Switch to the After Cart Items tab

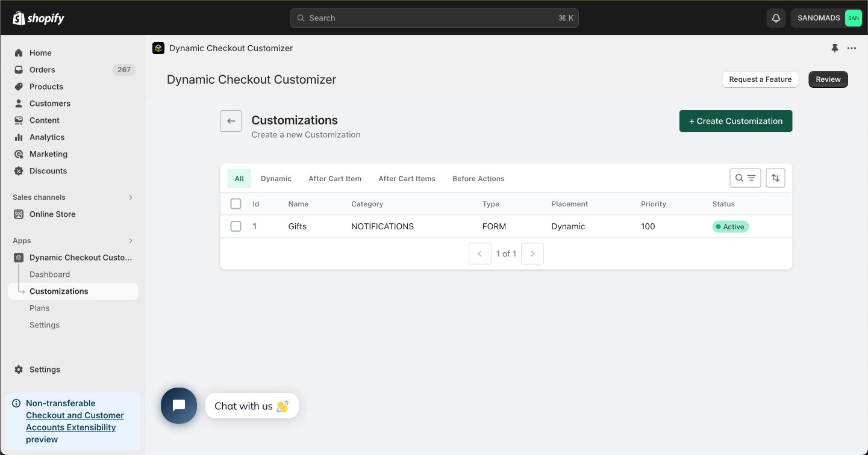pos(407,179)
